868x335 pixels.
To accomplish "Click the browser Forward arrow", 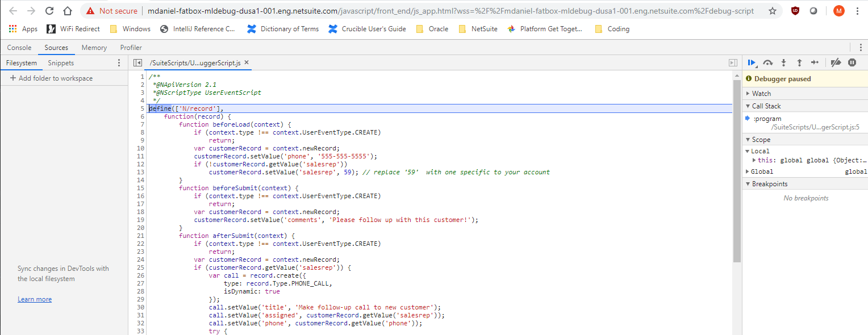I will click(x=32, y=11).
